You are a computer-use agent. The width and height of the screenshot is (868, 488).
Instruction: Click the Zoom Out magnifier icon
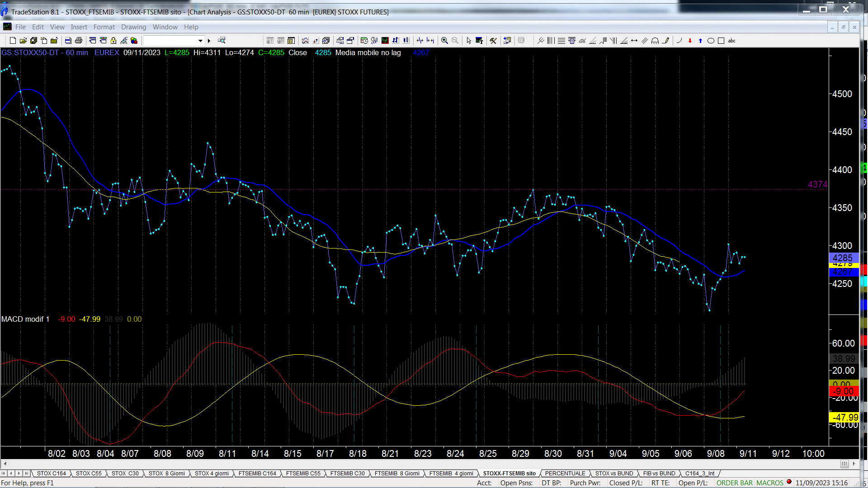(x=455, y=41)
